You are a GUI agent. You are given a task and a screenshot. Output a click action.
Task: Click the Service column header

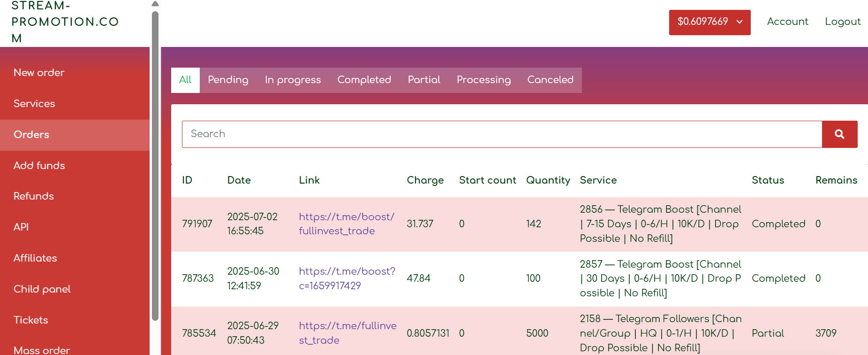[598, 180]
